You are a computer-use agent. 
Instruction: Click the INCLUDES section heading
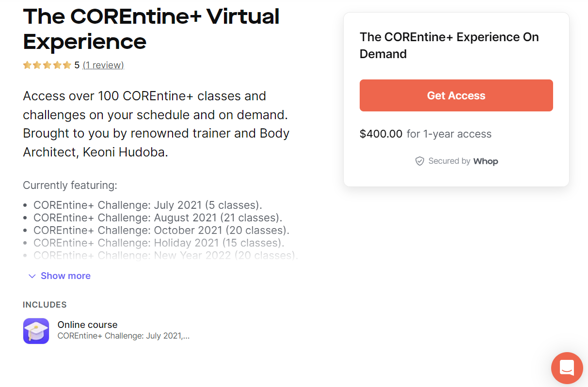tap(45, 305)
